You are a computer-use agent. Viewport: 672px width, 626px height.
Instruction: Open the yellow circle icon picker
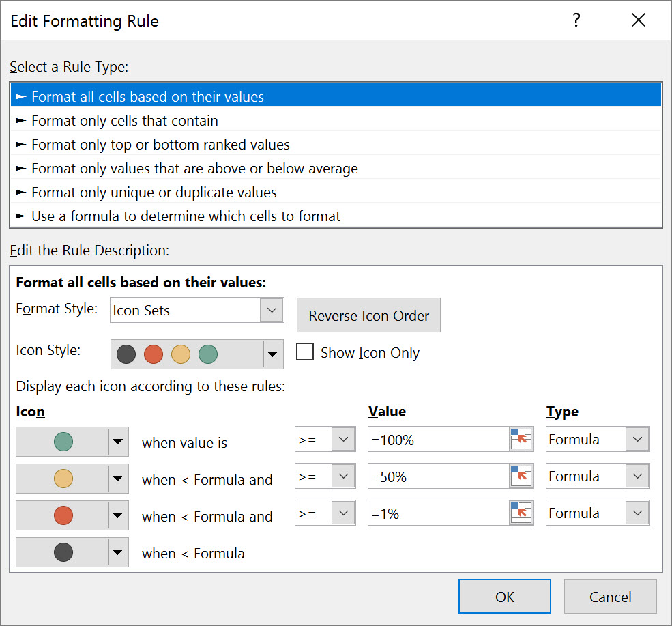[118, 479]
